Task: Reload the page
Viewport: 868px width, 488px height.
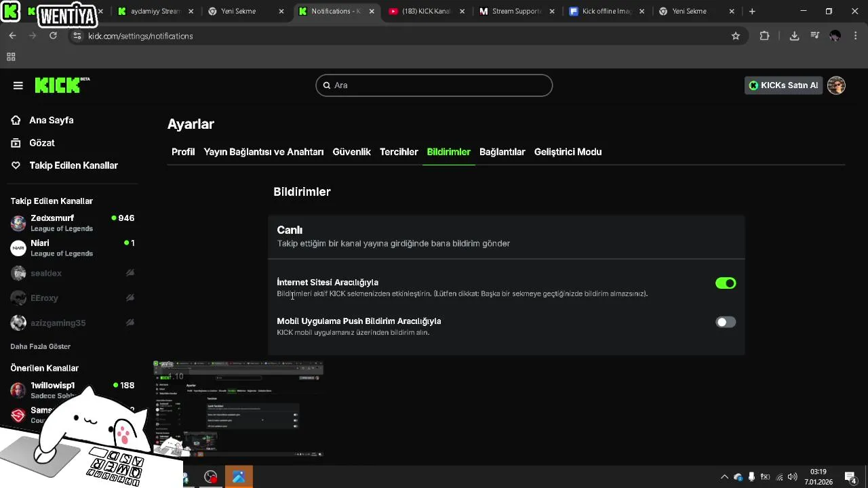Action: pyautogui.click(x=53, y=36)
